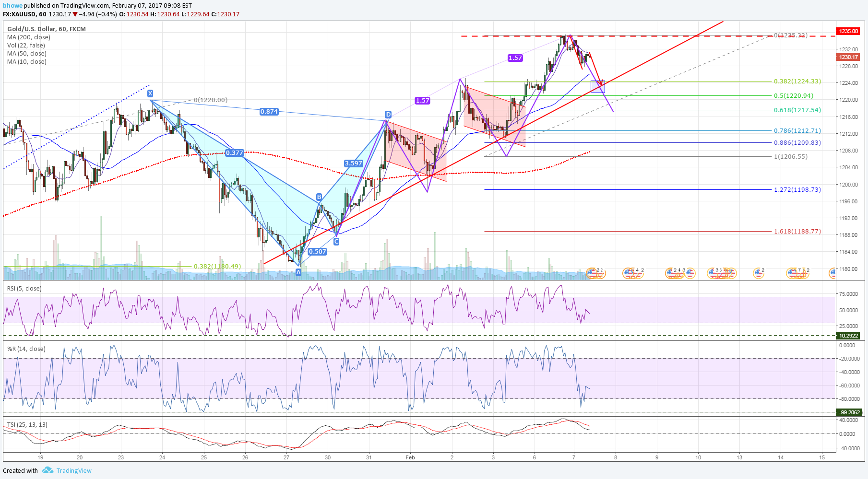The height and width of the screenshot is (479, 868).
Task: Click the red 1235.00 price axis label
Action: pyautogui.click(x=848, y=31)
